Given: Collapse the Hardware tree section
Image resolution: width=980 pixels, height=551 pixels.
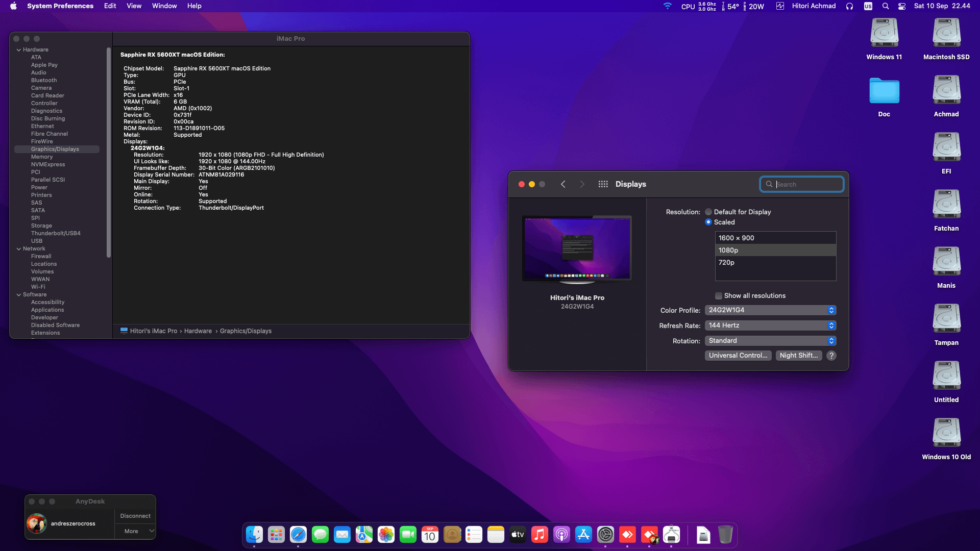Looking at the screenshot, I should (x=19, y=50).
